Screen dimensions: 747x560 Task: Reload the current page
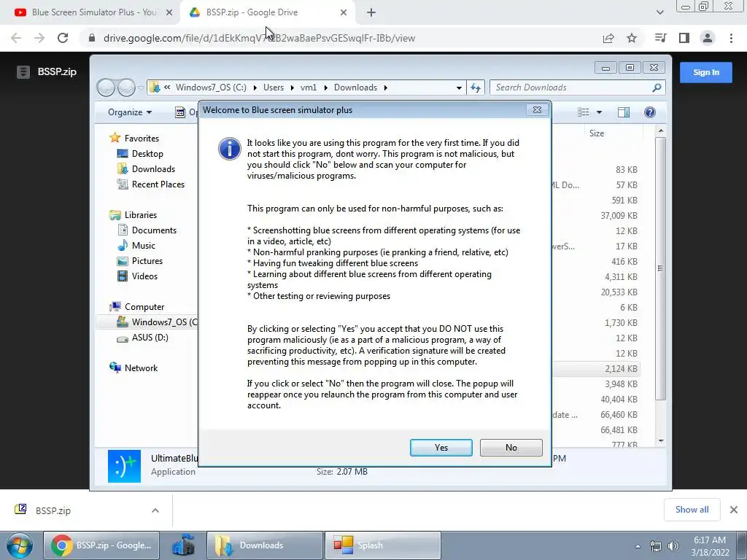[x=63, y=38]
